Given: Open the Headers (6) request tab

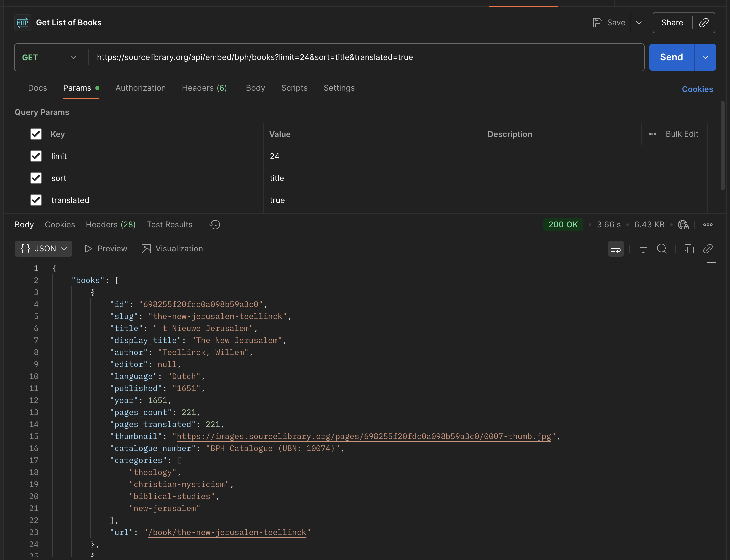Looking at the screenshot, I should pyautogui.click(x=204, y=88).
